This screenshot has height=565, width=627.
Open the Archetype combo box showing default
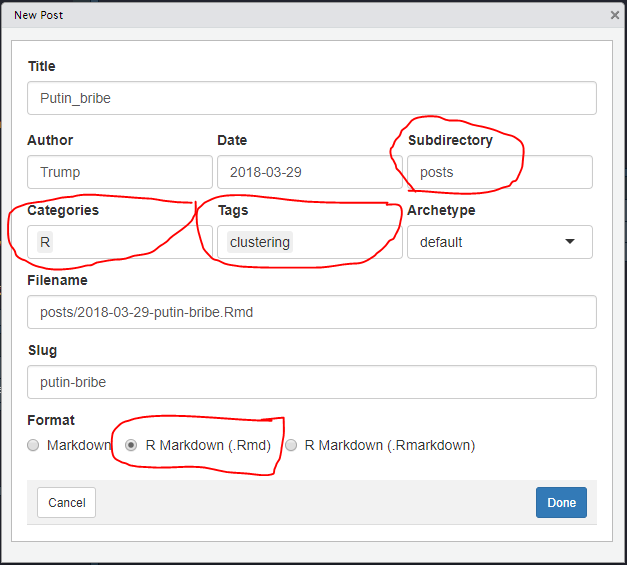(499, 242)
